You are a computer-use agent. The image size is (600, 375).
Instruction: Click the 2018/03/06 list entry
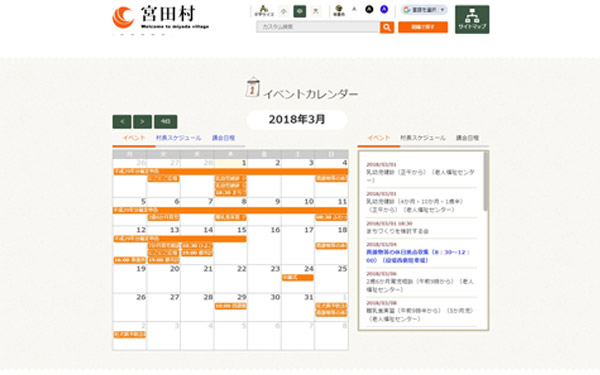[x=421, y=282]
